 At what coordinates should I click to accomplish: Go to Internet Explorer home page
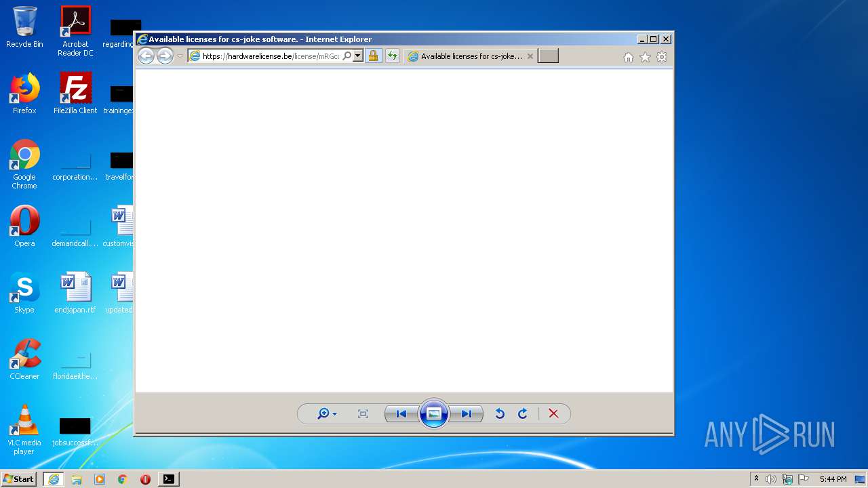[629, 58]
